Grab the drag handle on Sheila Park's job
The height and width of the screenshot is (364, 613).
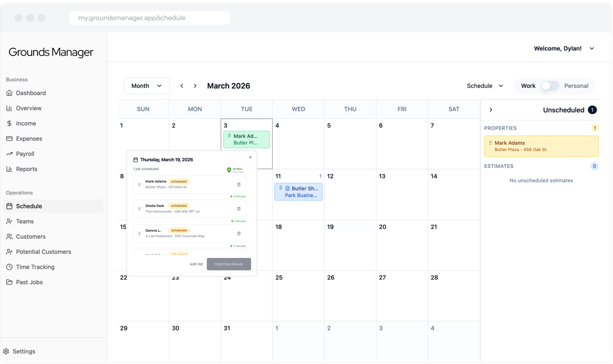[x=139, y=209]
